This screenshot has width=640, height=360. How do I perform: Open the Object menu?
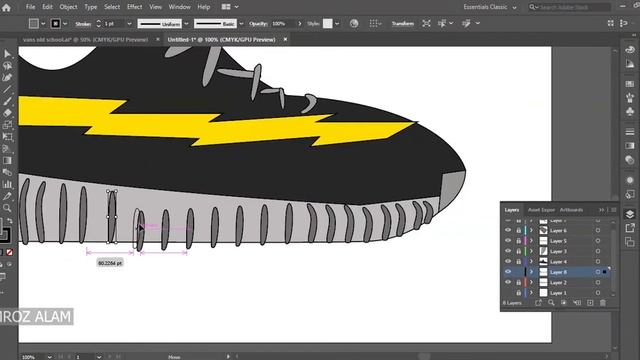(68, 7)
